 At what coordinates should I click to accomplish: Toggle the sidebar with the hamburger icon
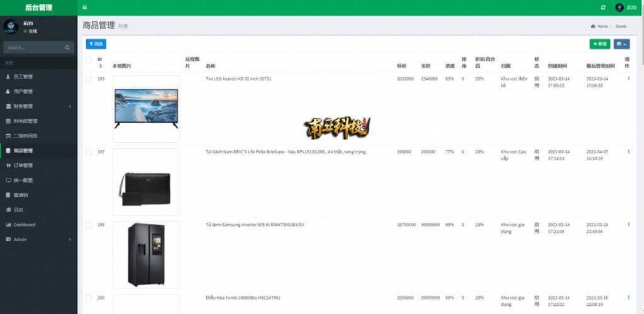point(85,8)
